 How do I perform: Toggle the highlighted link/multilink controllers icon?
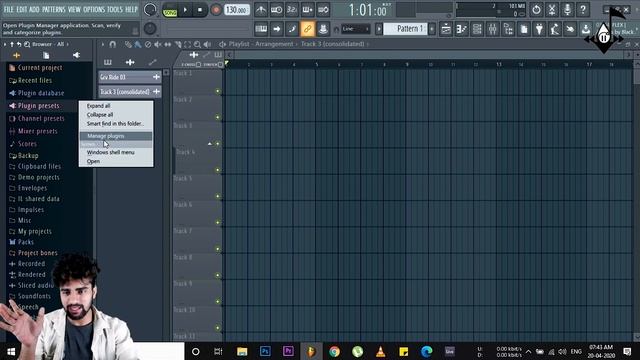coord(307,29)
